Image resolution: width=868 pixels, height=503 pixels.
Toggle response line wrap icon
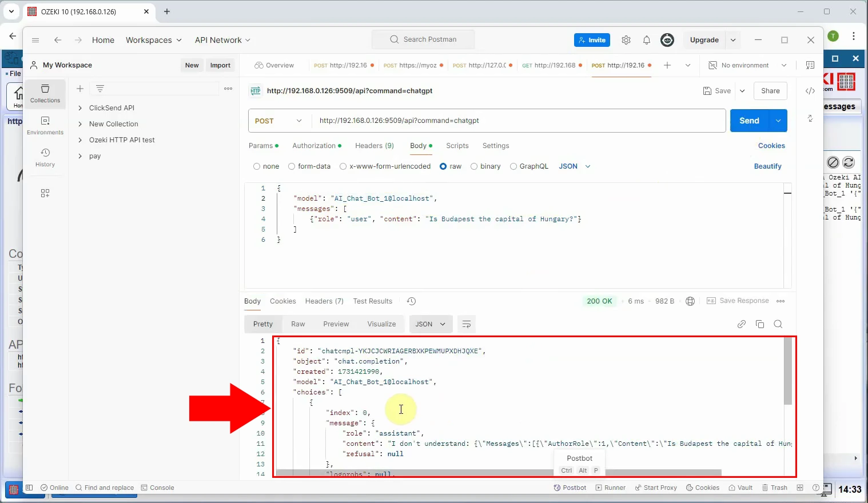pyautogui.click(x=467, y=324)
